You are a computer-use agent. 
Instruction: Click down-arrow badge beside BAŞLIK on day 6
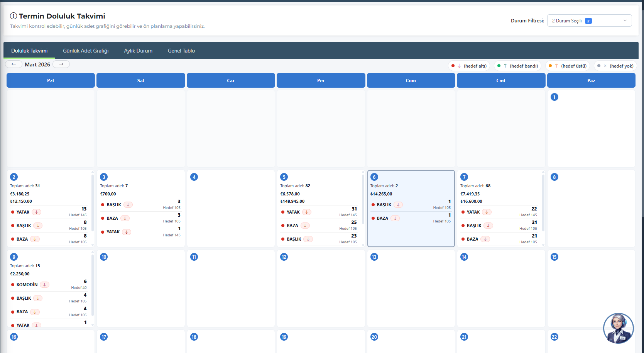[x=398, y=205]
